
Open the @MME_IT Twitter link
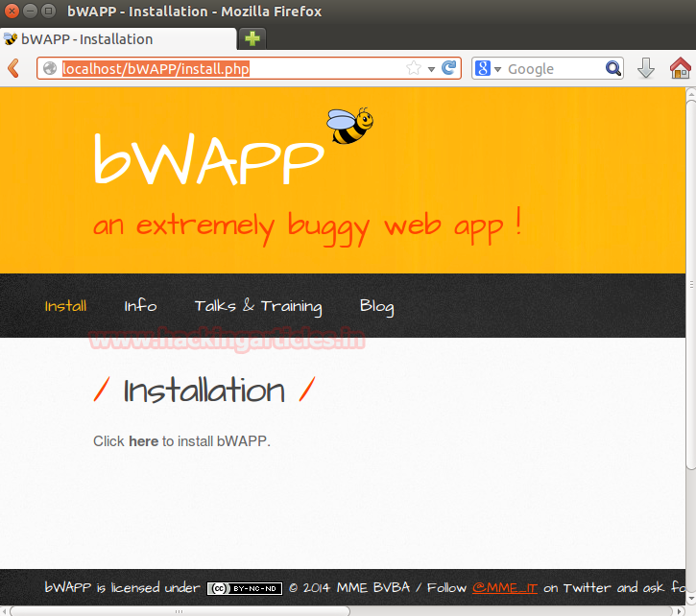coord(505,588)
